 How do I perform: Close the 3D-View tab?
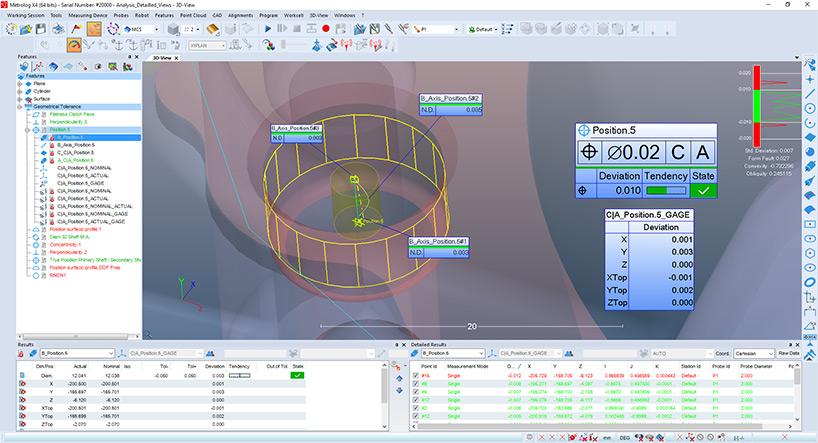pos(177,59)
